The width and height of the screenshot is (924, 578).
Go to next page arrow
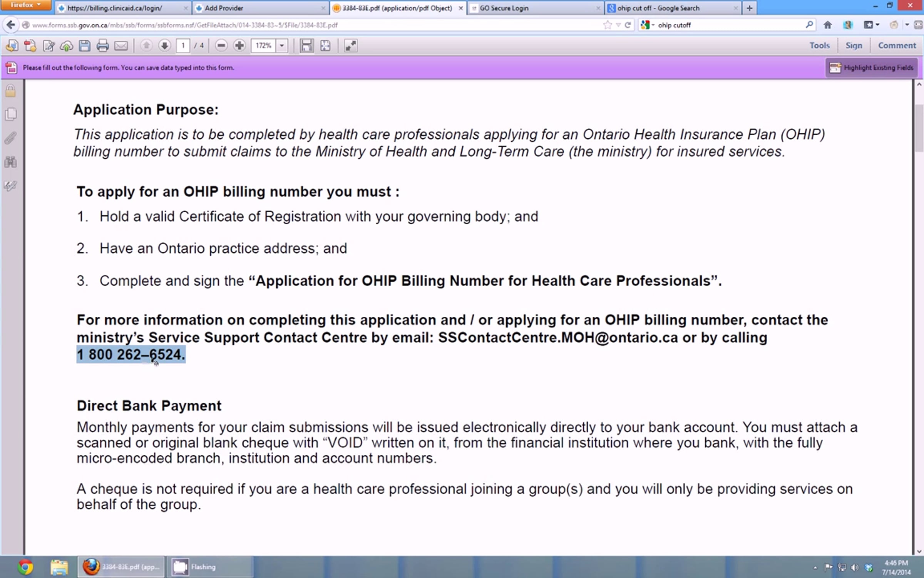[x=164, y=46]
